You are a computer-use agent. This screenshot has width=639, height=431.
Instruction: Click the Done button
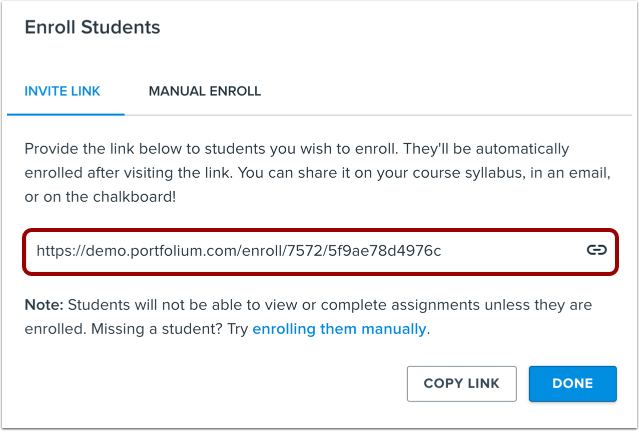tap(572, 383)
